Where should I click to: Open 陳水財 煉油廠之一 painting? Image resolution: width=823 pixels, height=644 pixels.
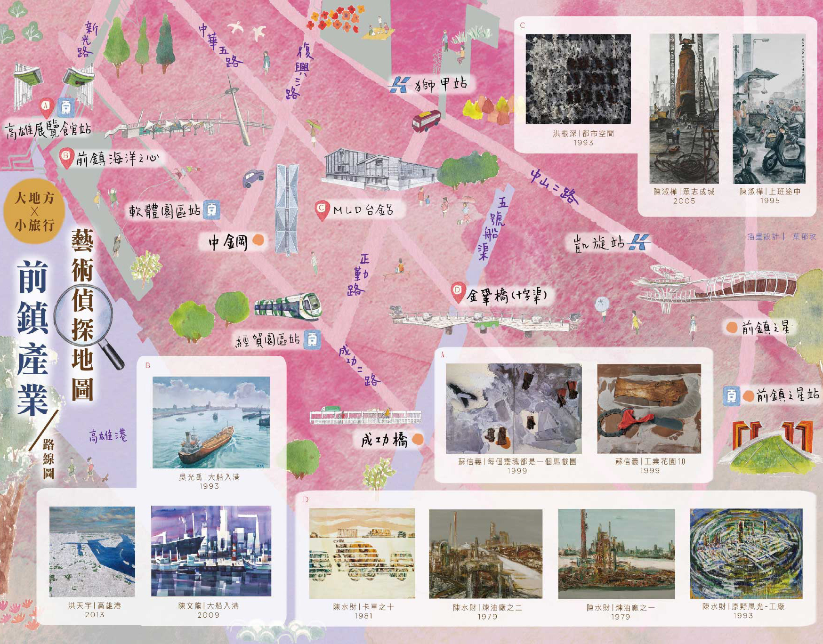tap(616, 554)
